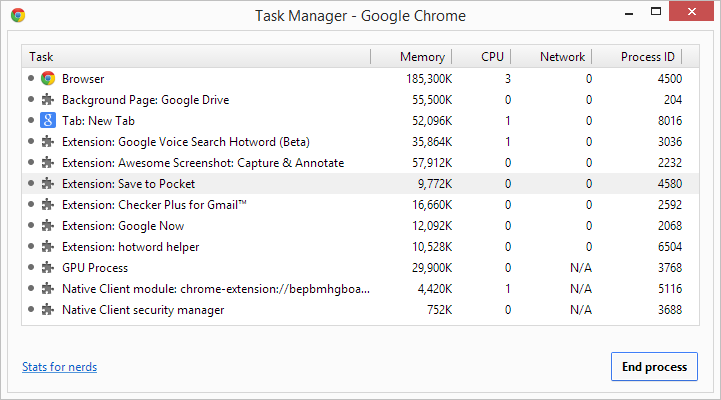Click process ID 3036
This screenshot has width=721, height=400.
pyautogui.click(x=670, y=142)
